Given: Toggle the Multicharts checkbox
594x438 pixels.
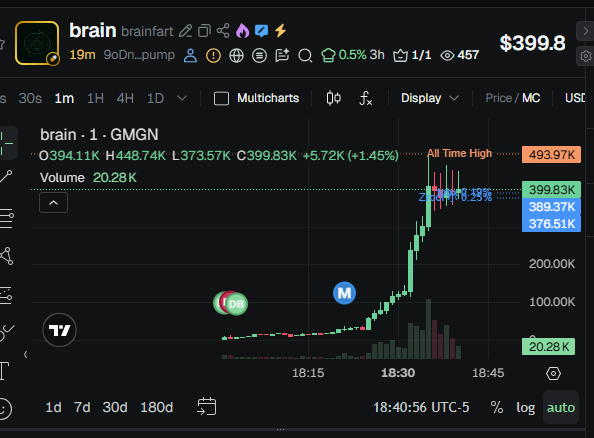Looking at the screenshot, I should pos(221,99).
